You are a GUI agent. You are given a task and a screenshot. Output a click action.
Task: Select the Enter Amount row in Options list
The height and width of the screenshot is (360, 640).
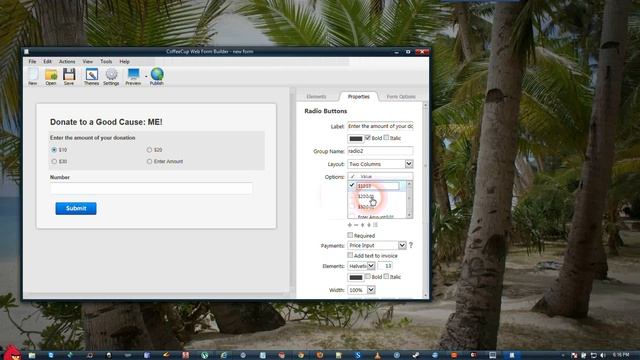tap(377, 216)
